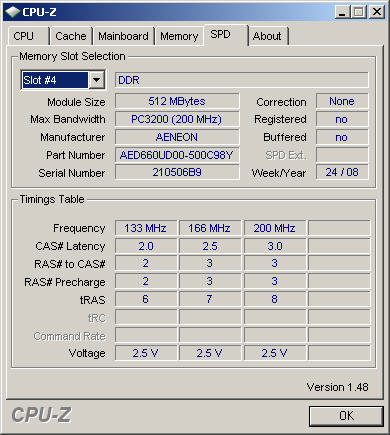Switch to the Cache tab
390x435 pixels.
71,36
